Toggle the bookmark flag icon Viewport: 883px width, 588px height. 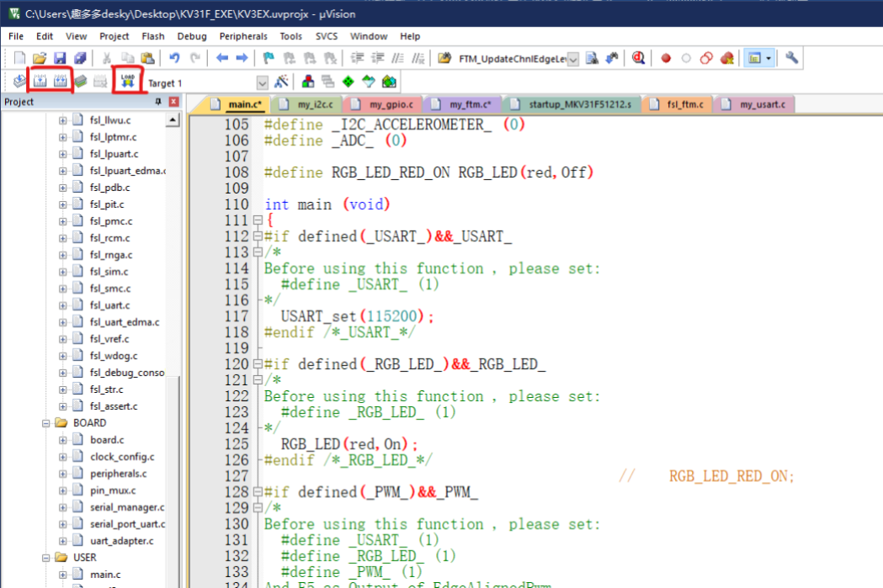pos(269,58)
